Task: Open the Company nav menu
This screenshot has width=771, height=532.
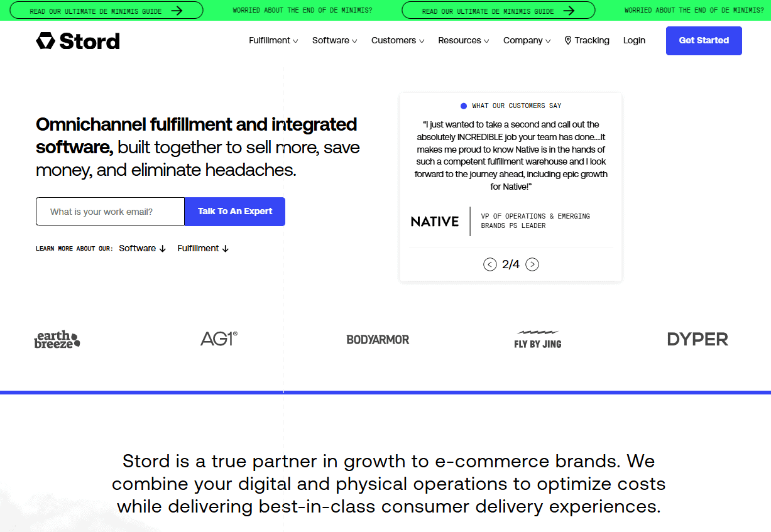Action: (527, 40)
